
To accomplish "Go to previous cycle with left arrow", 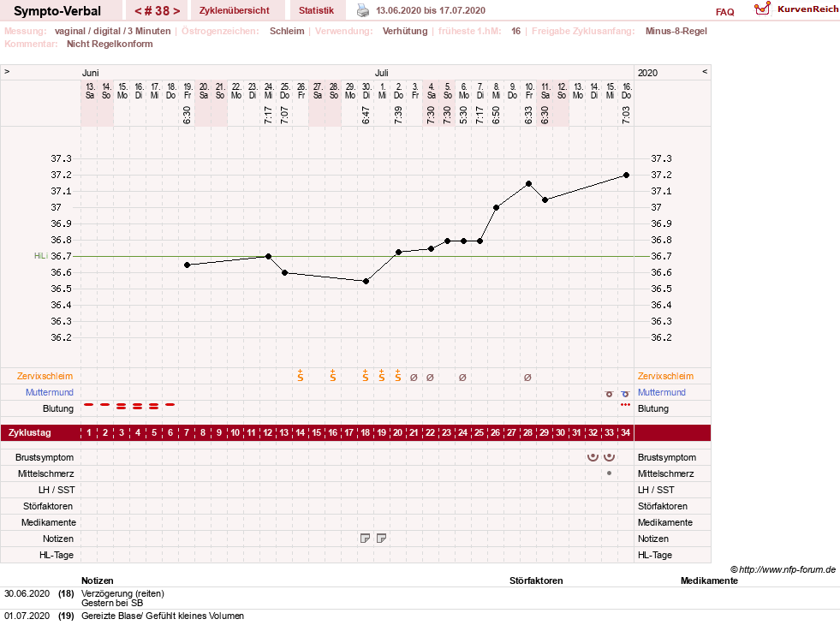I will pyautogui.click(x=138, y=11).
